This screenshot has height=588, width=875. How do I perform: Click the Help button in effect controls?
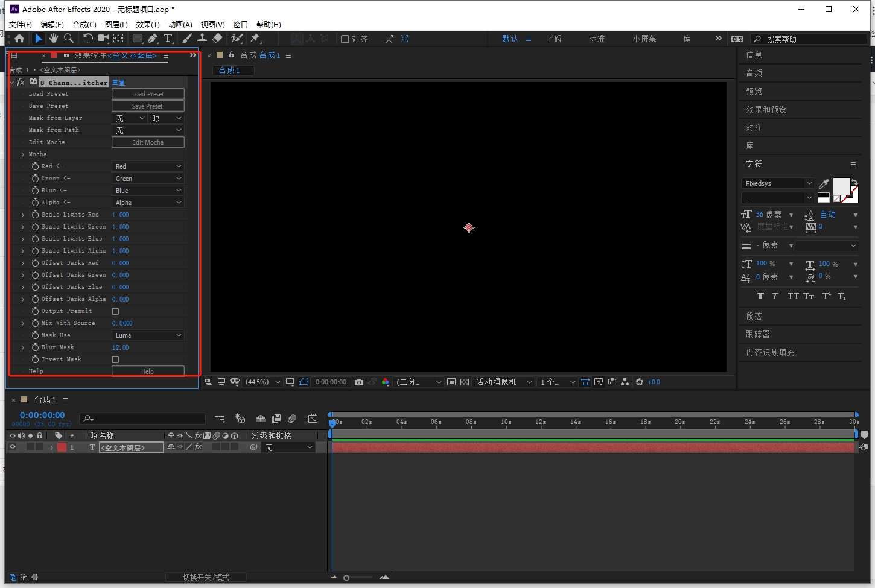(x=148, y=371)
